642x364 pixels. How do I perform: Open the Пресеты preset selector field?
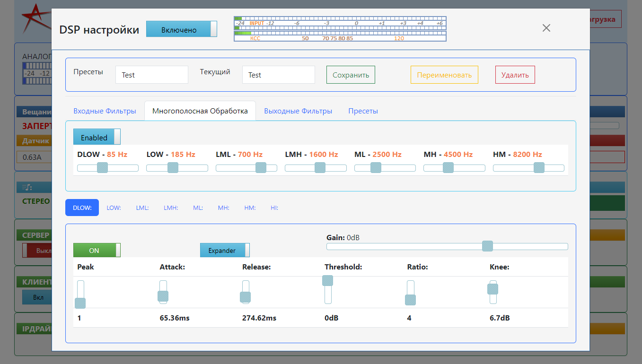[x=151, y=75]
